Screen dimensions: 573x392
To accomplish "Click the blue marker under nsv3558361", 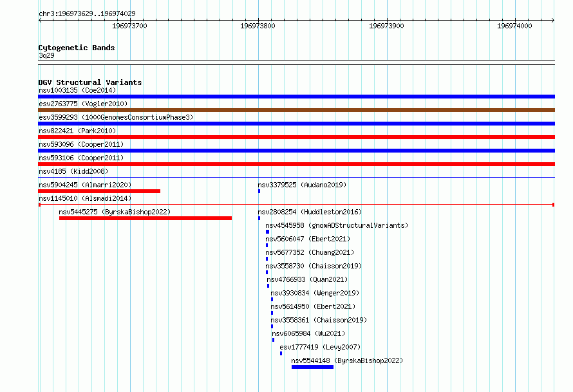I will 272,326.
